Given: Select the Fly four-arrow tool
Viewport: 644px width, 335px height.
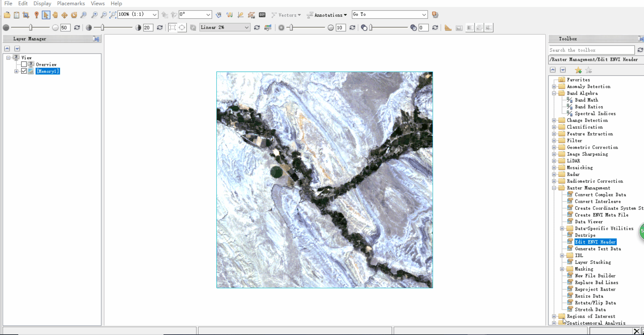Looking at the screenshot, I should point(65,15).
